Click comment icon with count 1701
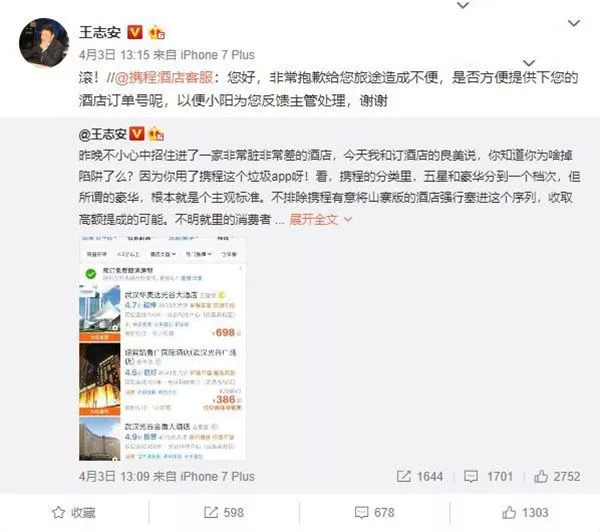Viewport: 600px width, 532px height. pos(471,476)
